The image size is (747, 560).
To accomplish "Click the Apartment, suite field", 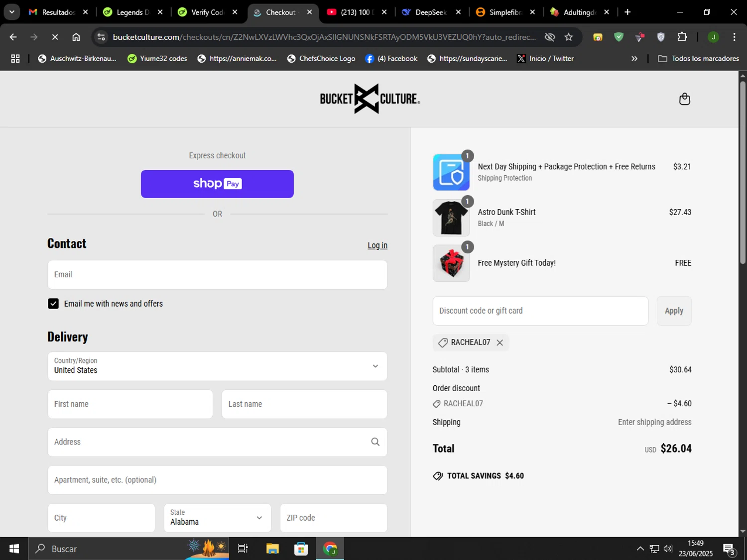I will (x=218, y=480).
